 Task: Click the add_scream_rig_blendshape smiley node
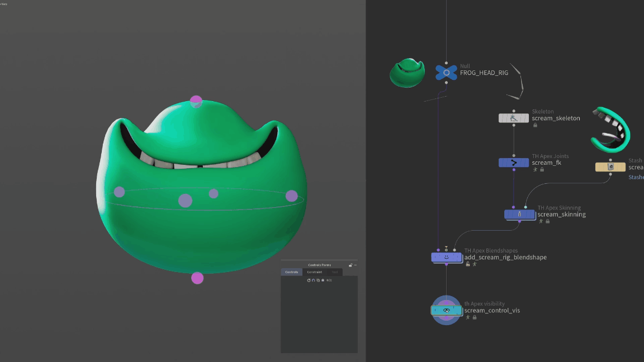(x=447, y=258)
